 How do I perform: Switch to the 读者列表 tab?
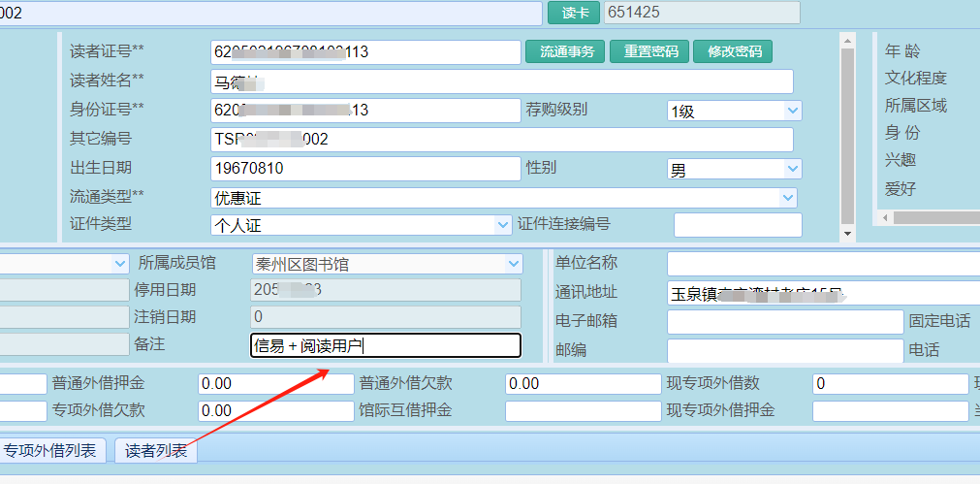coord(156,451)
